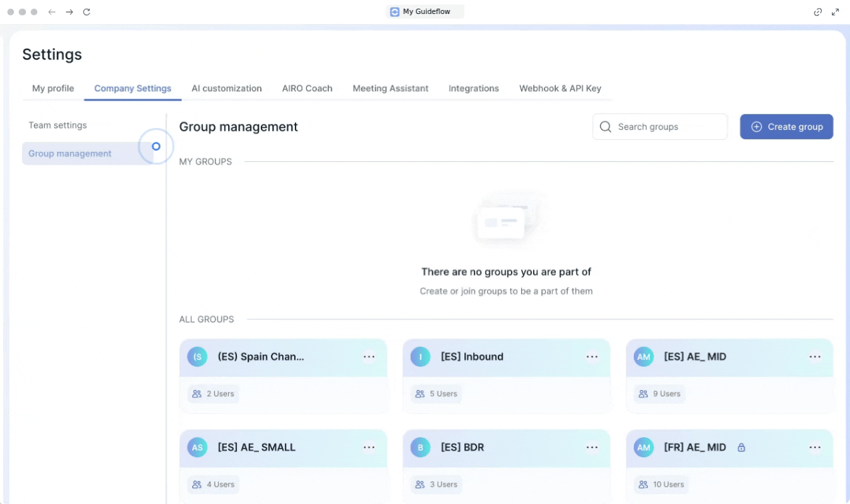Viewport: 850px width, 504px height.
Task: View the 10 Users badge on [FR] AE_ MID
Action: click(661, 484)
